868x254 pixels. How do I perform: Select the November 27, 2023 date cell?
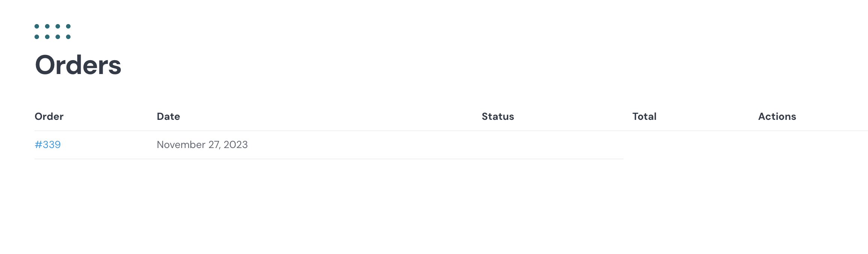(202, 145)
